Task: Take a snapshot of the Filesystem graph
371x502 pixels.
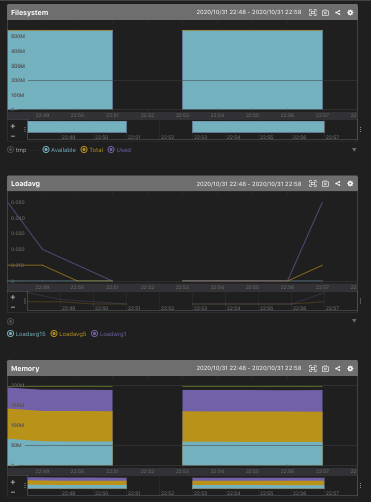Action: pos(325,13)
